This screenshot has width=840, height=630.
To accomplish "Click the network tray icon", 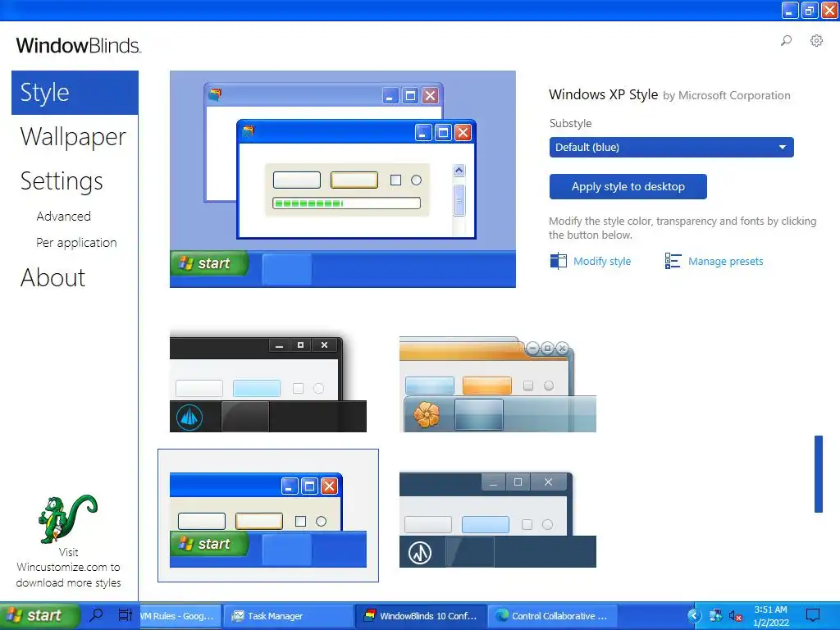I will pos(715,615).
